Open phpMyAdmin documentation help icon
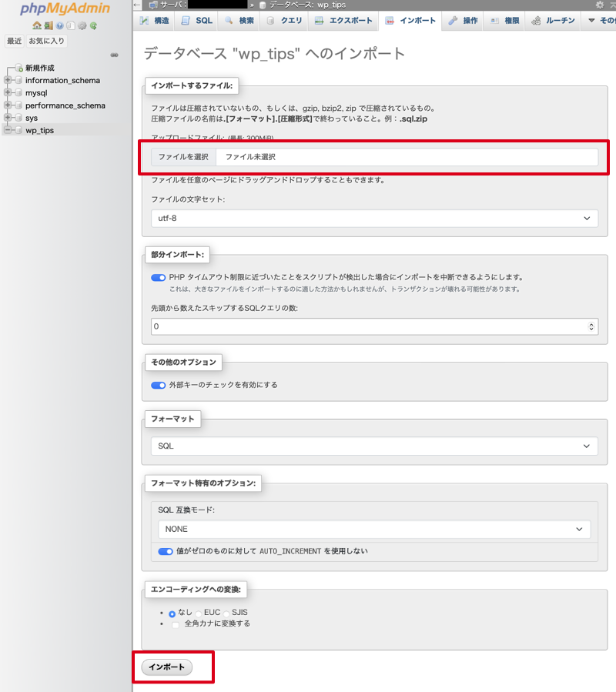Image resolution: width=616 pixels, height=692 pixels. coord(59,25)
